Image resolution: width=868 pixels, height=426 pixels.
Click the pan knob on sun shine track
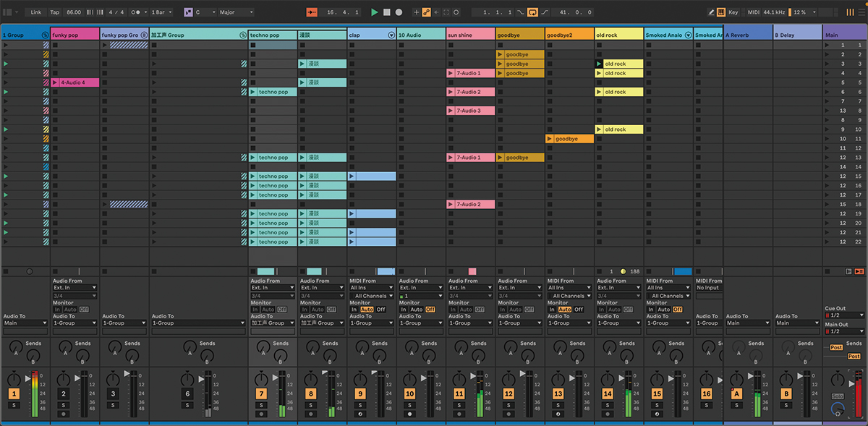[459, 378]
